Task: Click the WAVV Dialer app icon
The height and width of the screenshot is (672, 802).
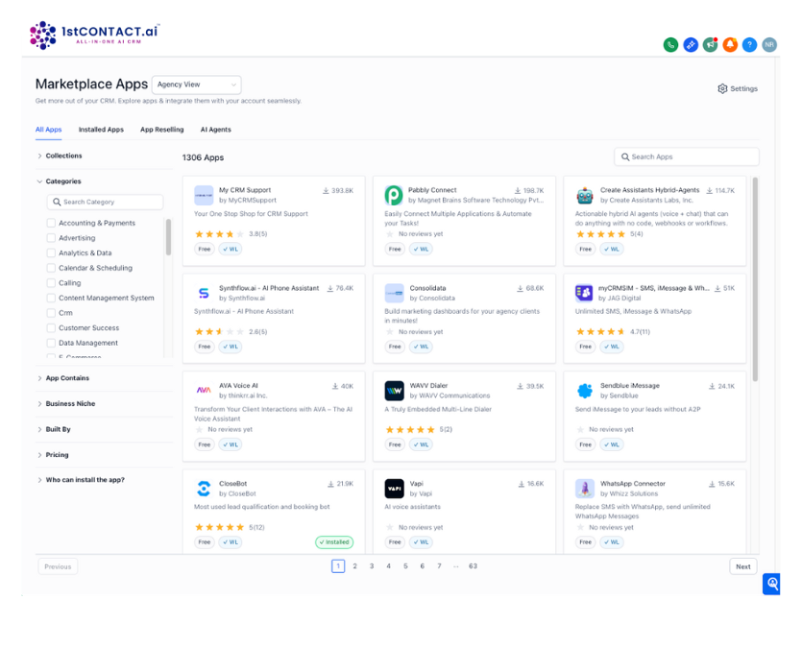Action: point(394,391)
